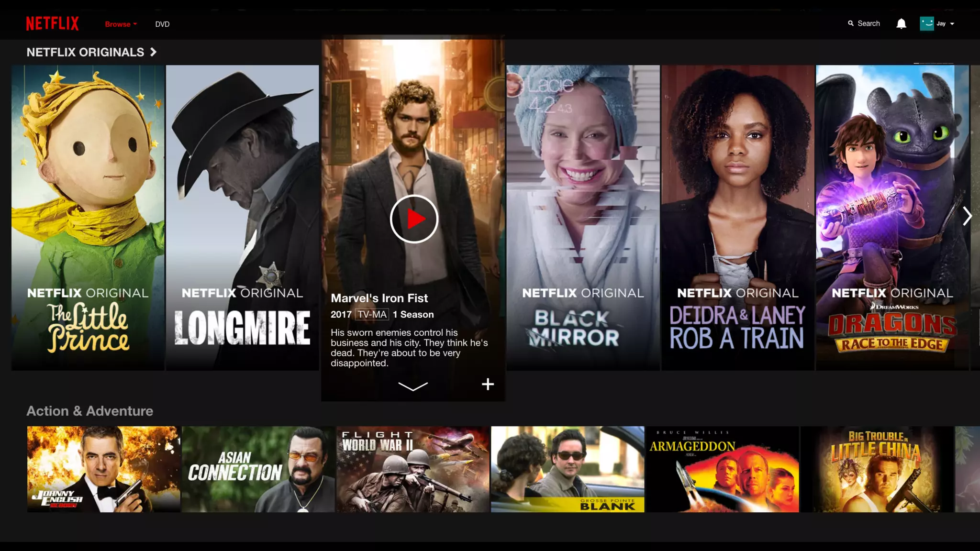The image size is (980, 551).
Task: Click the Action & Adventure row title
Action: pyautogui.click(x=89, y=411)
